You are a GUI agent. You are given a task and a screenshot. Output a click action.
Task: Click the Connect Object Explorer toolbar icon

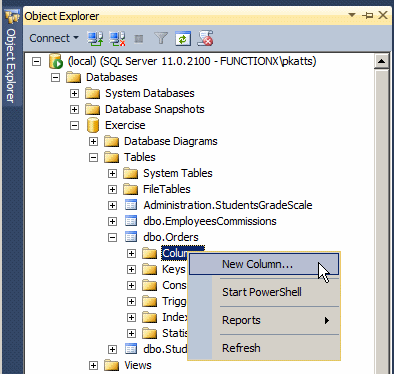click(95, 38)
